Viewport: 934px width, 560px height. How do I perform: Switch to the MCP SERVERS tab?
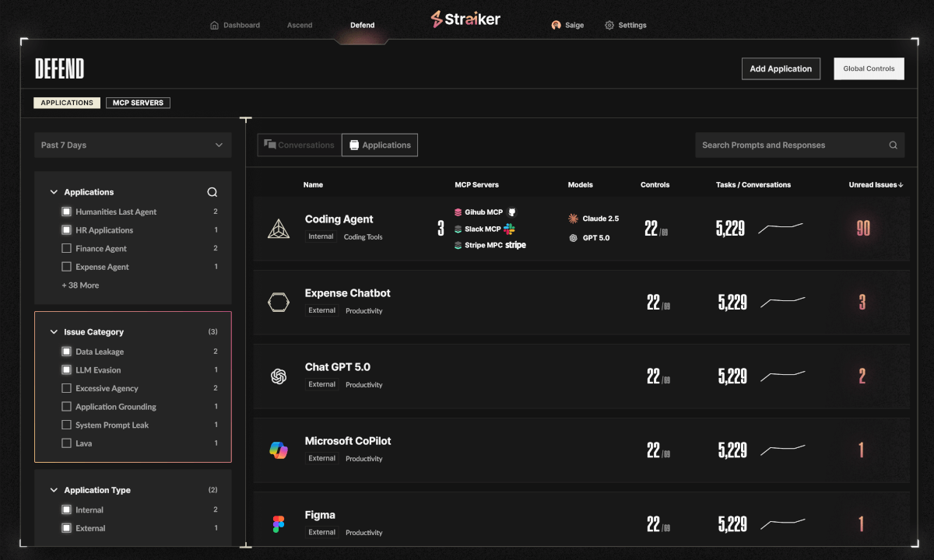[138, 103]
